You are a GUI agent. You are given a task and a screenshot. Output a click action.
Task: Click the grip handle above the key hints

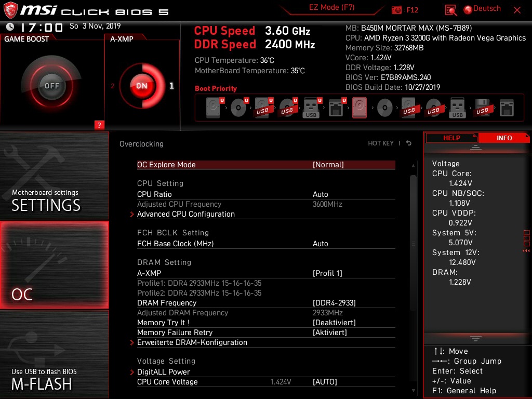476,338
